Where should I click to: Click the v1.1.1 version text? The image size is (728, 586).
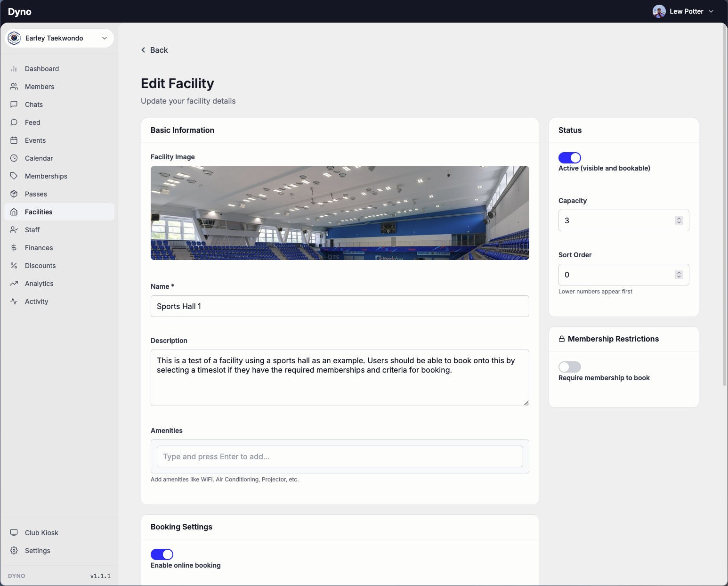click(x=100, y=576)
